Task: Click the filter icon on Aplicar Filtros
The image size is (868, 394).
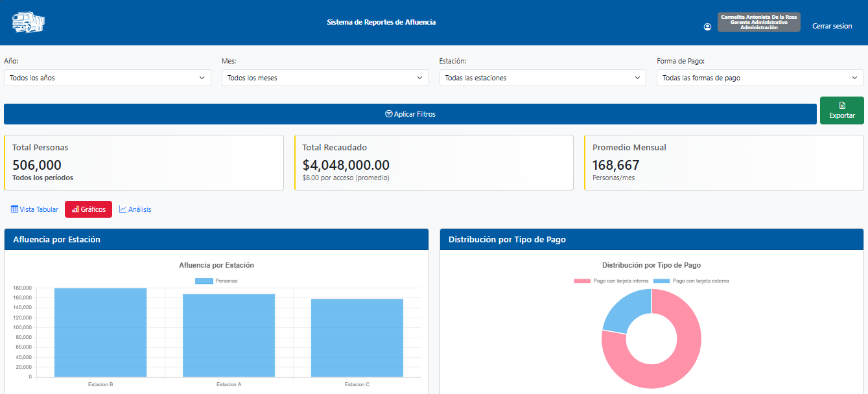Action: pos(388,114)
